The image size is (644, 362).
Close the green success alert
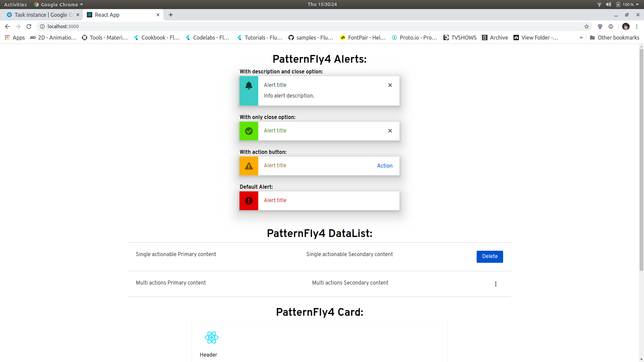(x=390, y=131)
